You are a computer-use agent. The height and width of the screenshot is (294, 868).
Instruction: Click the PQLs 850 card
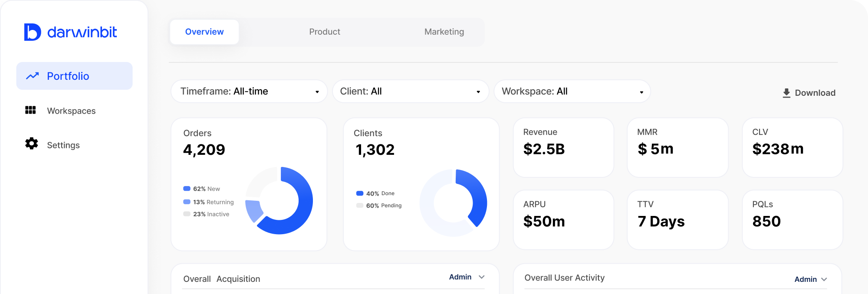pyautogui.click(x=792, y=220)
